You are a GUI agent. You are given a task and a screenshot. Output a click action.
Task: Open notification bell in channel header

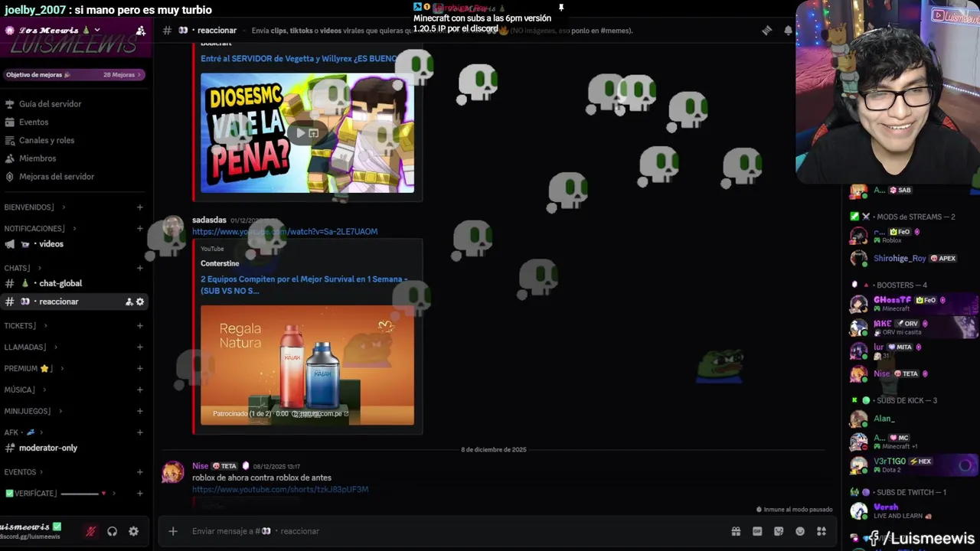(788, 31)
